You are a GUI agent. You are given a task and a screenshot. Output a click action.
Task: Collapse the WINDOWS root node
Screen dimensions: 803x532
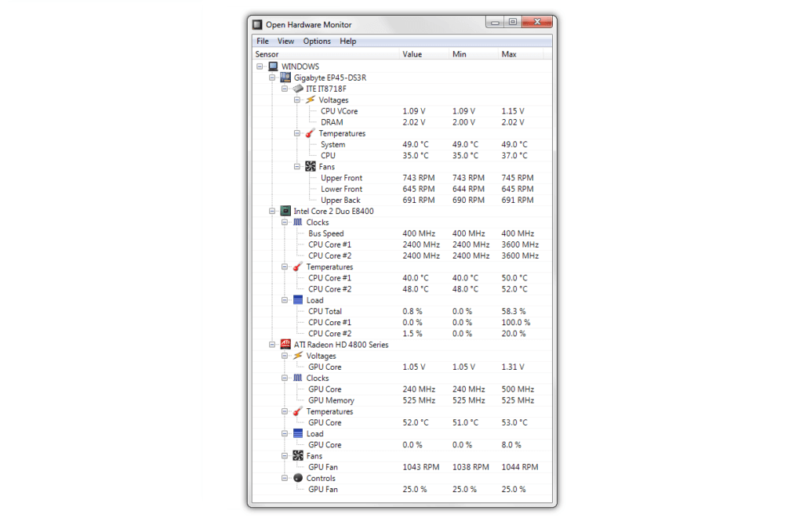(x=260, y=67)
